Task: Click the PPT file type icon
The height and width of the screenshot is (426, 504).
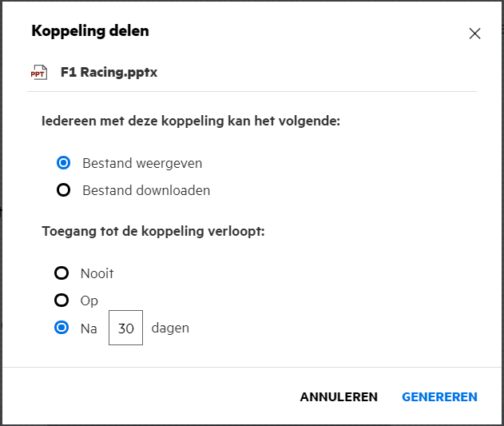Action: click(x=38, y=73)
